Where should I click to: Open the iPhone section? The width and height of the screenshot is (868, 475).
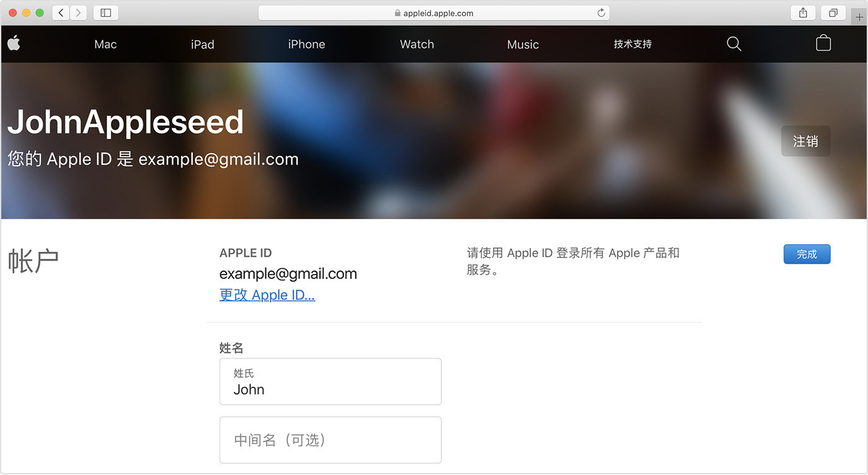click(306, 44)
